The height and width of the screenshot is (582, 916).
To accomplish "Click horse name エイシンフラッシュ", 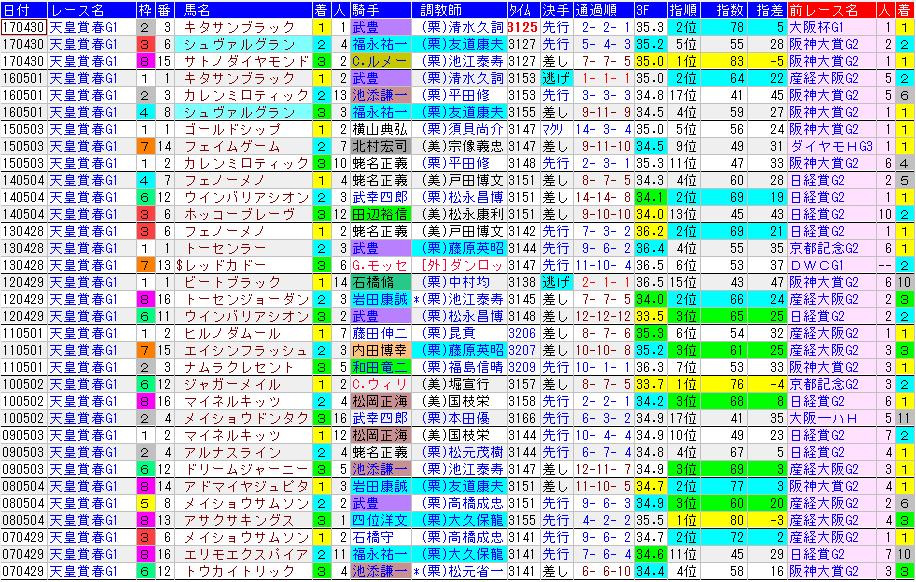I will pyautogui.click(x=246, y=351).
